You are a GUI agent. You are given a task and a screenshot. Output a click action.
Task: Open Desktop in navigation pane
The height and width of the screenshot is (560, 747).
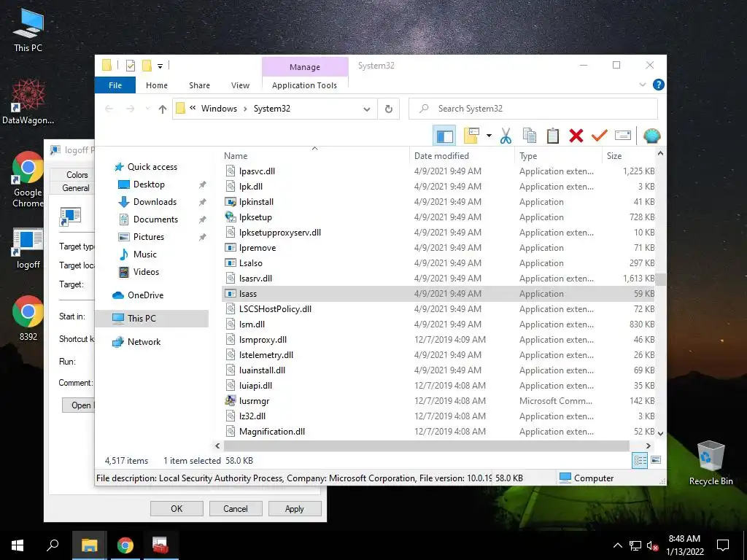(x=149, y=184)
